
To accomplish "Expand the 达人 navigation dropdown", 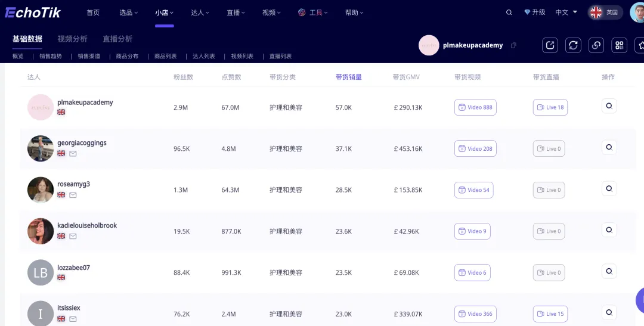I will (x=200, y=13).
